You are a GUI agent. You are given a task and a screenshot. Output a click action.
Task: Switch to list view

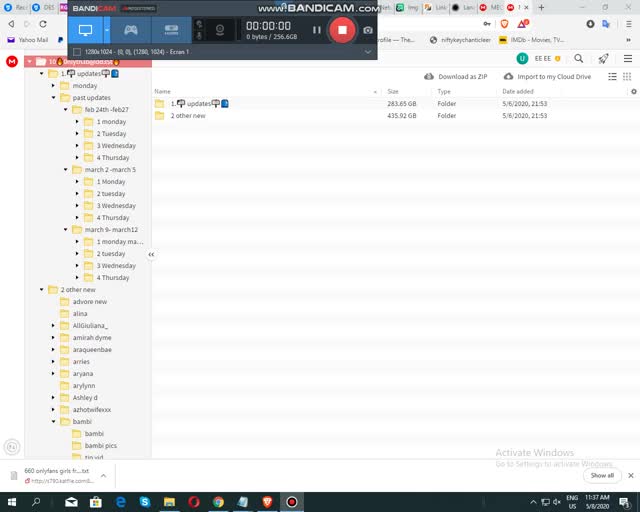[x=612, y=76]
